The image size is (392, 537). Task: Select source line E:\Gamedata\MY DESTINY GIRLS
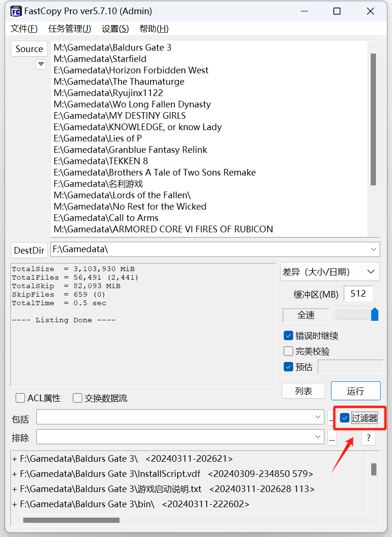pos(120,115)
